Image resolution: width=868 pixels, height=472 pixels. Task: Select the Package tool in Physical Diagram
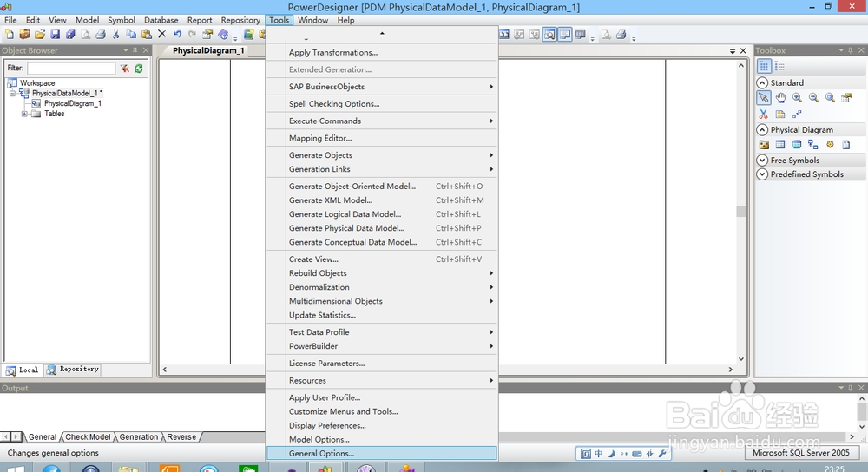click(x=764, y=145)
